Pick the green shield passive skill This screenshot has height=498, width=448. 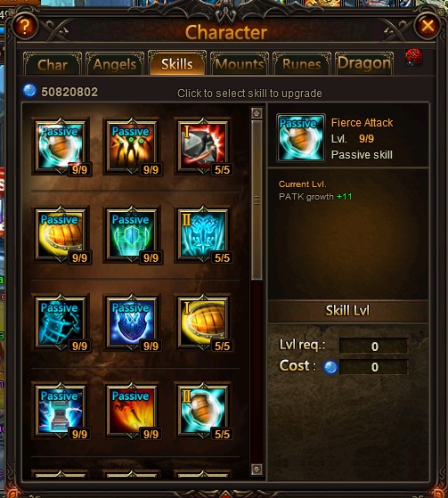[132, 234]
